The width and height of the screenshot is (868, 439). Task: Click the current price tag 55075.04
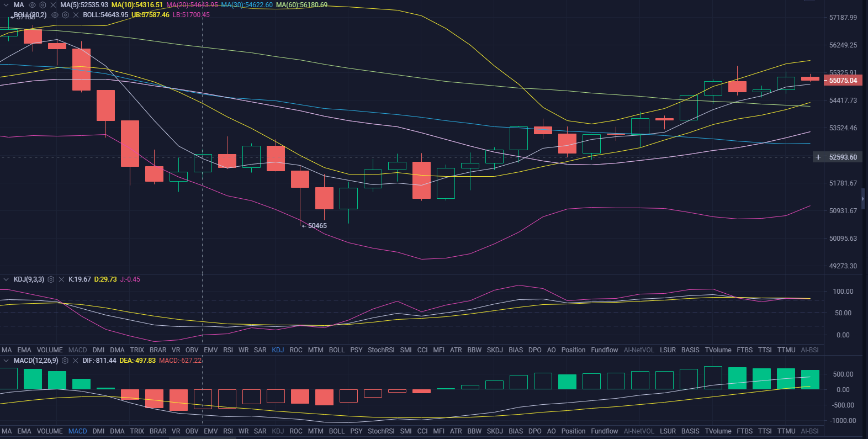point(843,81)
